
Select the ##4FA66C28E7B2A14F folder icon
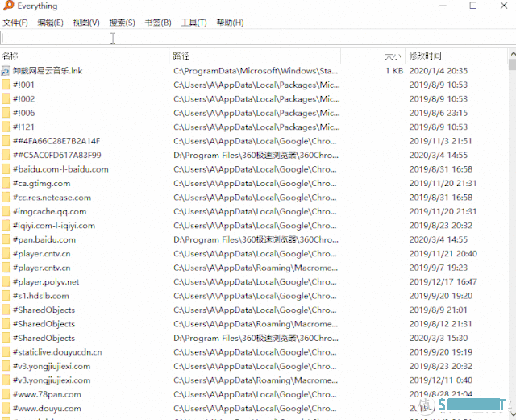click(6, 141)
